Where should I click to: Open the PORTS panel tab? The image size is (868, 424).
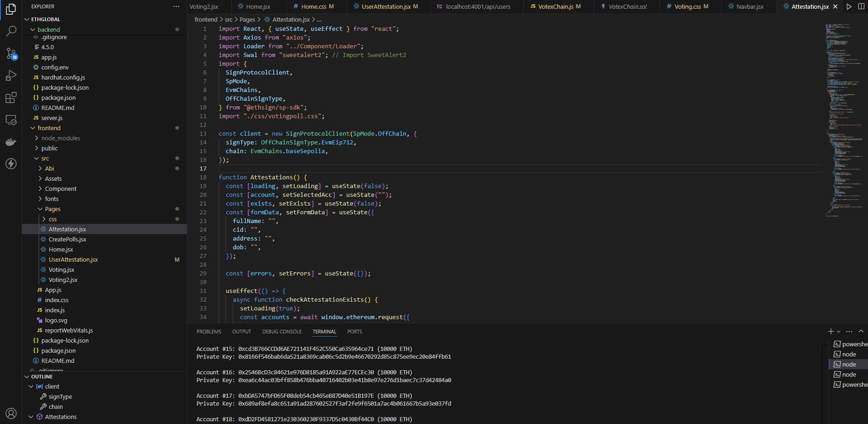tap(354, 332)
